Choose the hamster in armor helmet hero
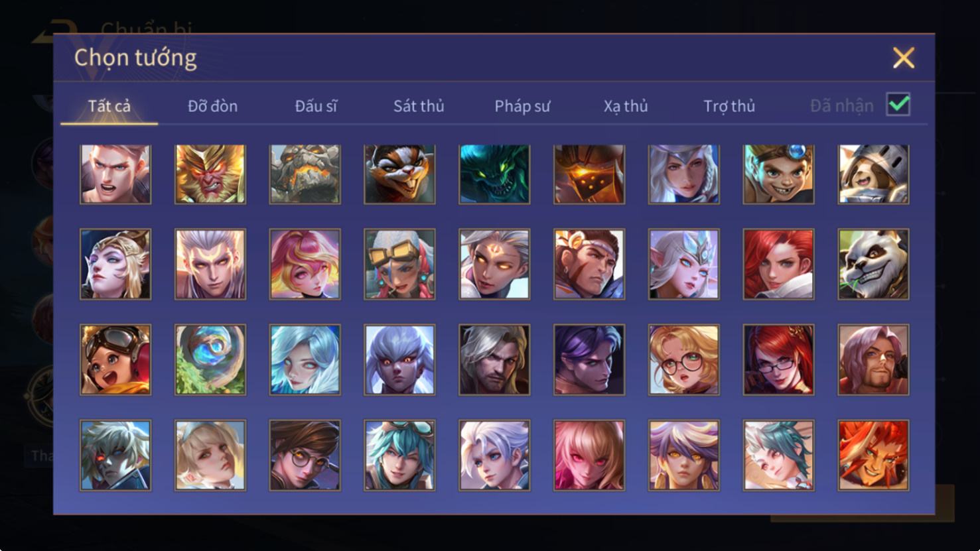Image resolution: width=980 pixels, height=551 pixels. click(x=873, y=174)
